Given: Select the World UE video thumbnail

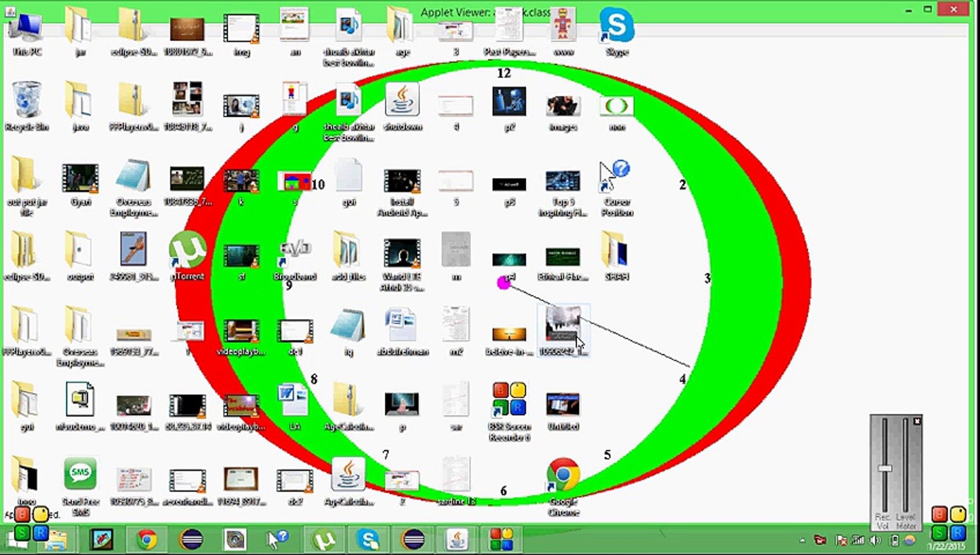Looking at the screenshot, I should click(x=403, y=265).
